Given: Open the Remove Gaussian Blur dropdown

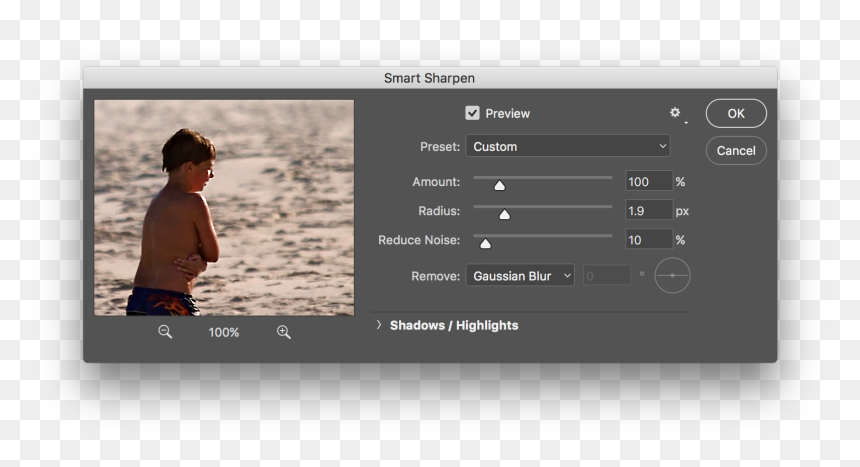Looking at the screenshot, I should 520,275.
